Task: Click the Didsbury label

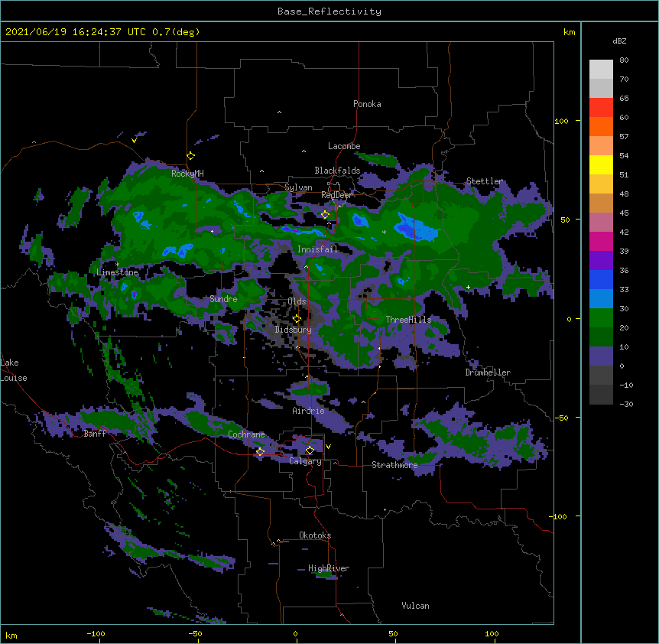Action: coord(294,330)
